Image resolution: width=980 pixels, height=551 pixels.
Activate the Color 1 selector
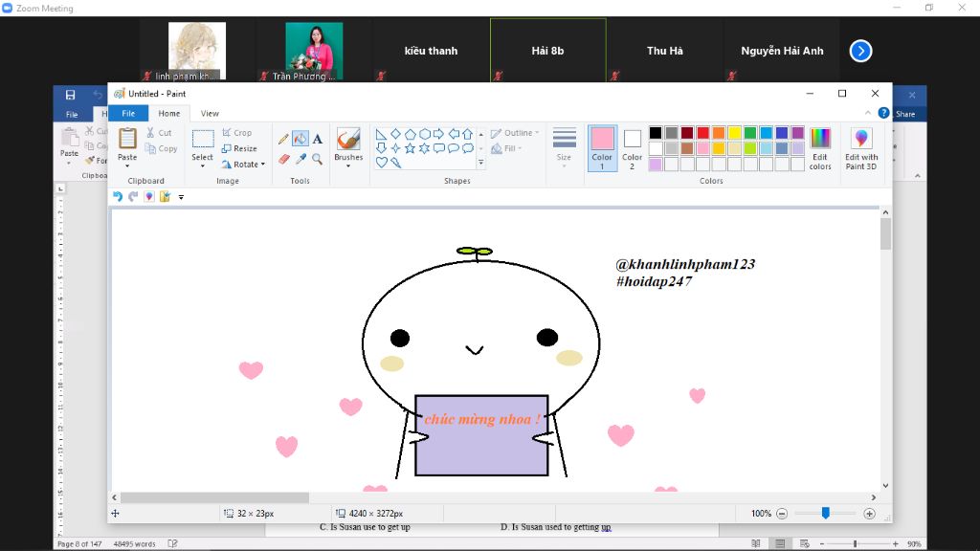tap(602, 148)
